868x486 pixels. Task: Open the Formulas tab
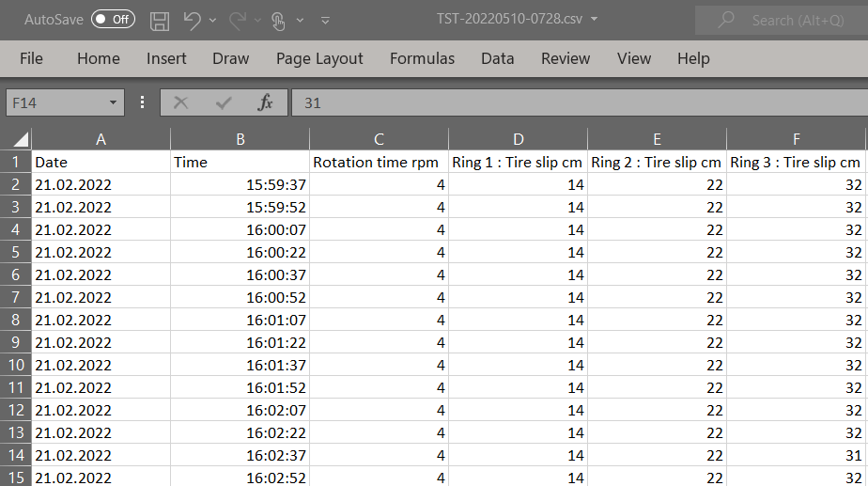(x=422, y=58)
